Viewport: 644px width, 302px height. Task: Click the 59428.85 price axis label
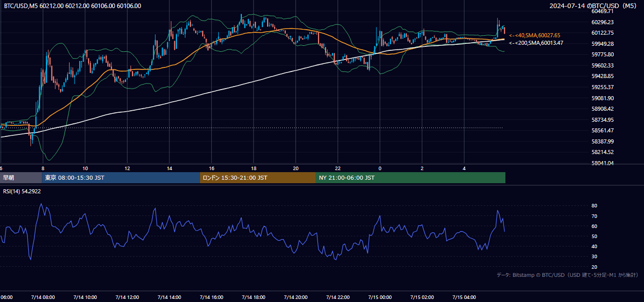click(602, 76)
